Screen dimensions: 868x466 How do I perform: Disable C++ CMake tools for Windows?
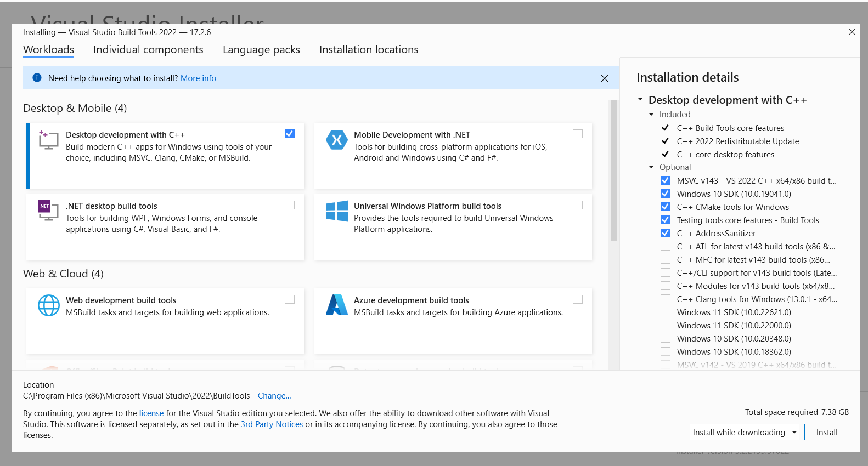point(666,207)
